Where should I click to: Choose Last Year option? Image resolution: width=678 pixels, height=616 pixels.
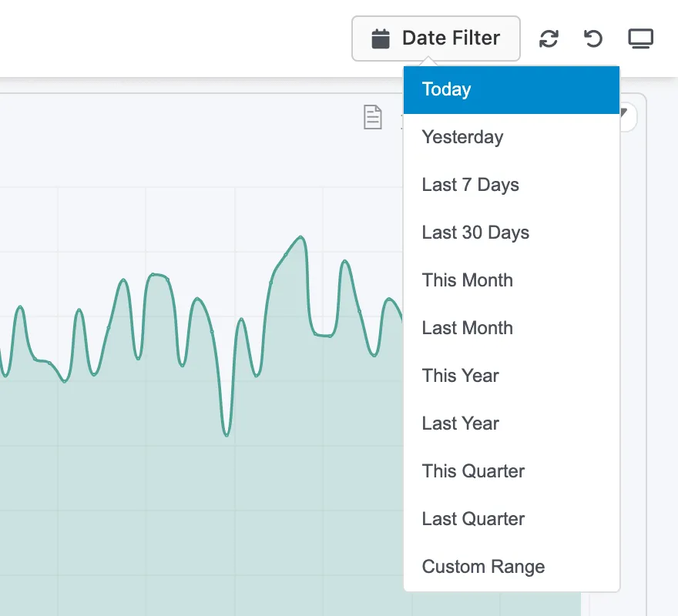tap(512, 423)
